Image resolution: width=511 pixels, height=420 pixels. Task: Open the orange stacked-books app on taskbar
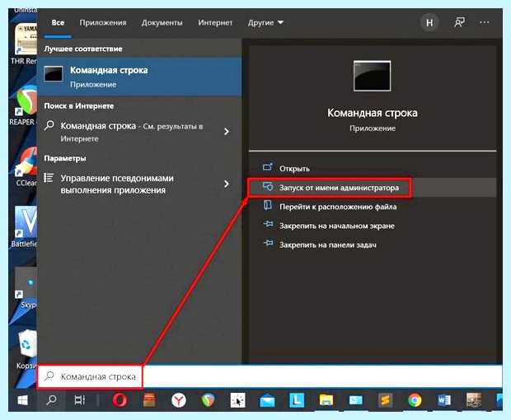(149, 400)
